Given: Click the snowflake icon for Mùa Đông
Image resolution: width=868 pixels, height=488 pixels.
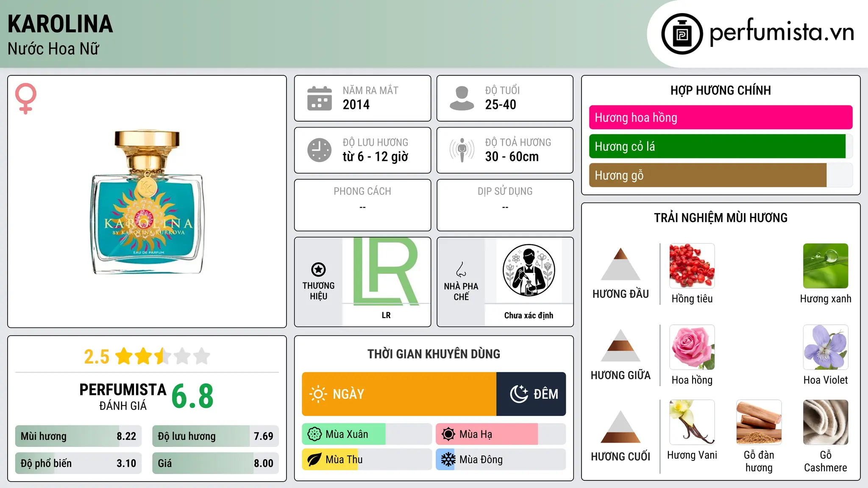Looking at the screenshot, I should coord(448,460).
